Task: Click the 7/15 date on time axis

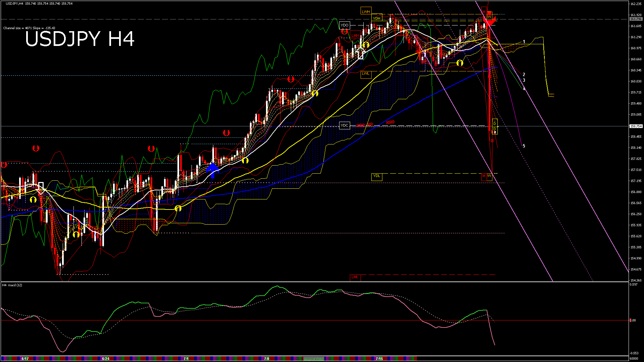Action: (379, 359)
